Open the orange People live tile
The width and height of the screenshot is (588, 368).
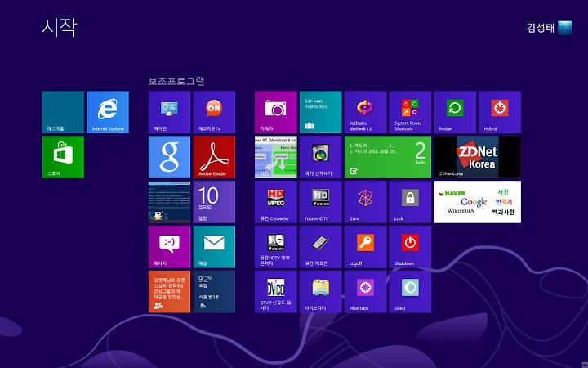click(x=170, y=291)
